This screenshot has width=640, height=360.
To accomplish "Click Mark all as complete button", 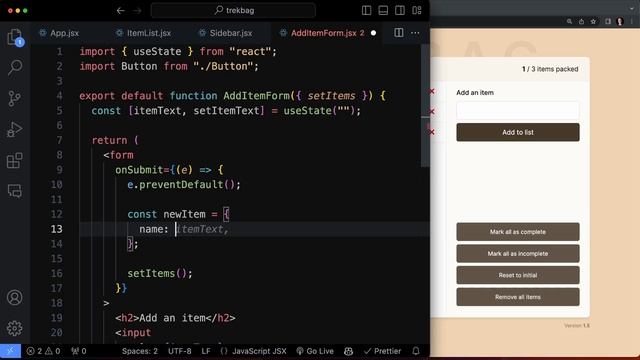I will point(518,232).
